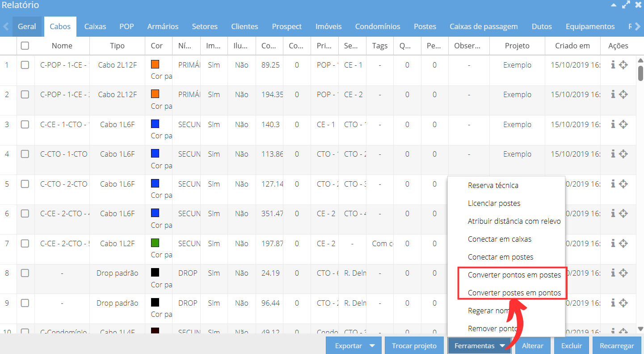Viewport: 644px width, 354px height.
Task: Mark the row 7 checkbox
Action: (25, 243)
